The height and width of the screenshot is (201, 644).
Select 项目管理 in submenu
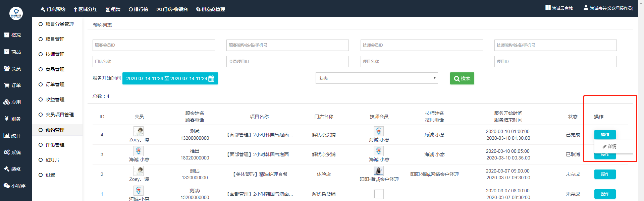pos(52,39)
